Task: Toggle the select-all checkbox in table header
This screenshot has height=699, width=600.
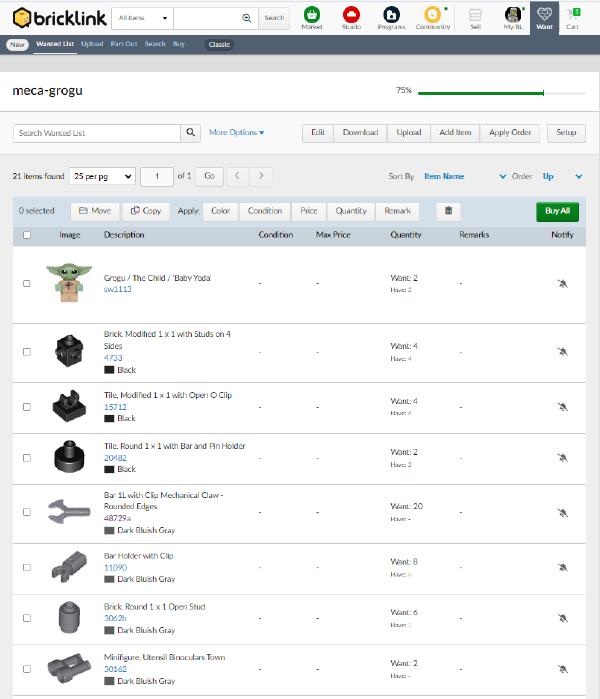Action: coord(27,235)
